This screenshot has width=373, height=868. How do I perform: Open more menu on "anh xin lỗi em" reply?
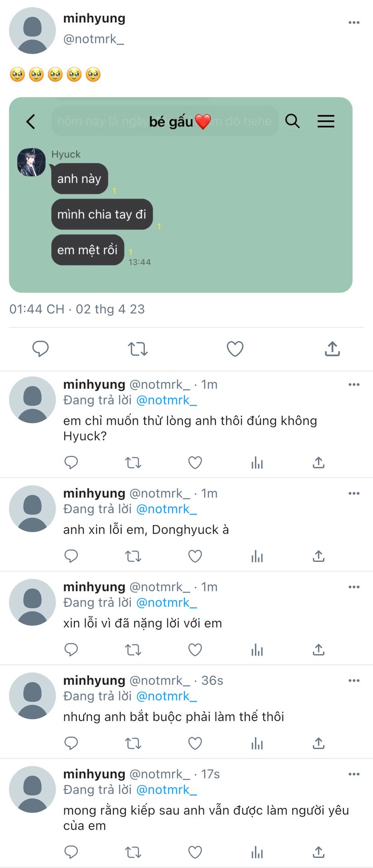click(354, 493)
